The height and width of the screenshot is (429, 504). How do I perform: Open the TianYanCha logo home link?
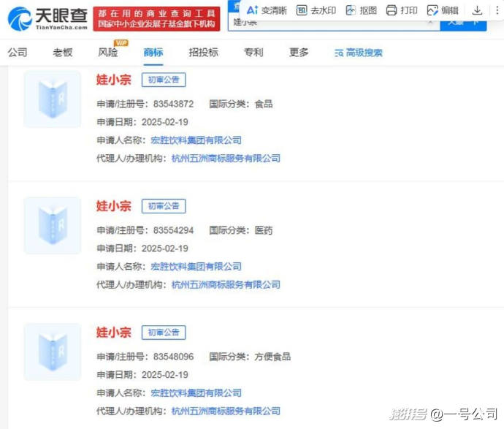click(x=47, y=19)
